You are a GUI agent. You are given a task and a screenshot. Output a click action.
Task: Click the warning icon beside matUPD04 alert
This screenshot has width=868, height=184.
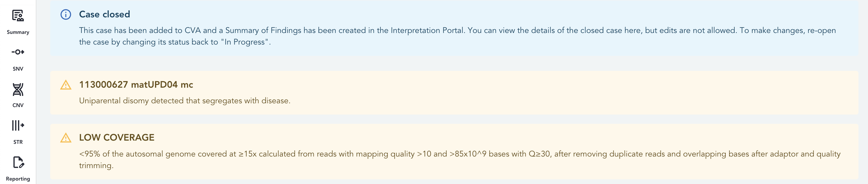tap(66, 85)
